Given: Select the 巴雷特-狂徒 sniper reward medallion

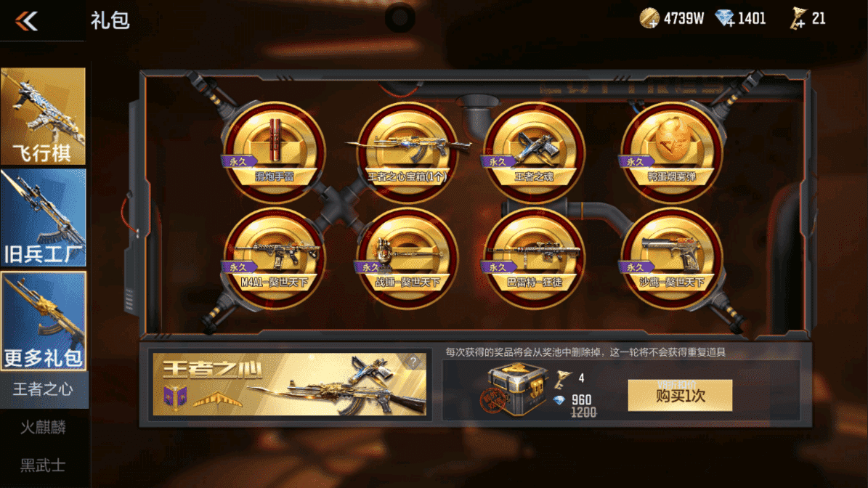Looking at the screenshot, I should pos(534,257).
